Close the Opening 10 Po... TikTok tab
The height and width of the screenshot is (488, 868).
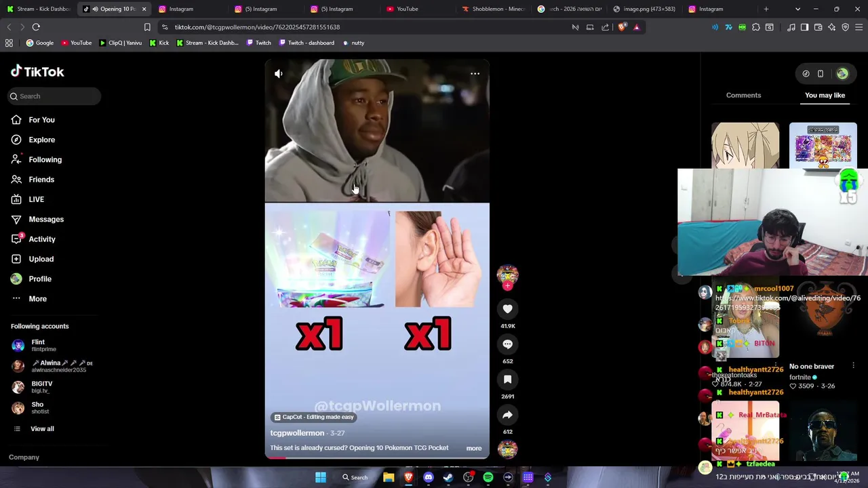tap(144, 9)
